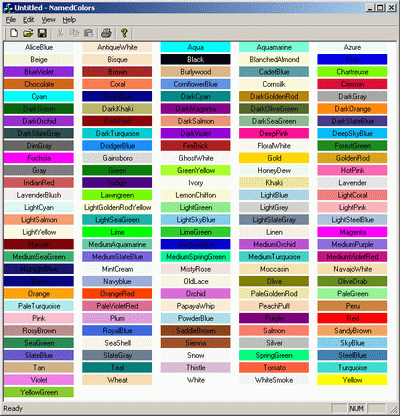The width and height of the screenshot is (400, 416).
Task: Click the NamedColors app icon in title bar
Action: coord(8,8)
